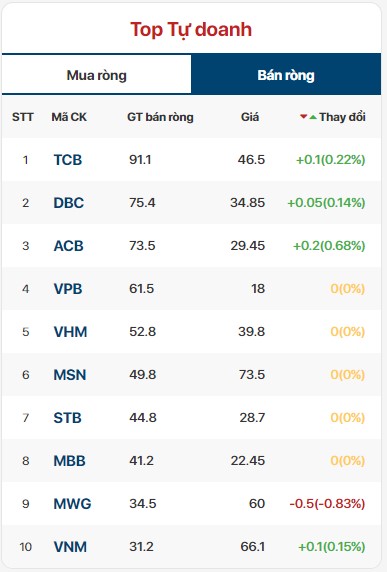Sort by the Thay đổi column header
Viewport: 387px width, 572px height.
pos(342,117)
